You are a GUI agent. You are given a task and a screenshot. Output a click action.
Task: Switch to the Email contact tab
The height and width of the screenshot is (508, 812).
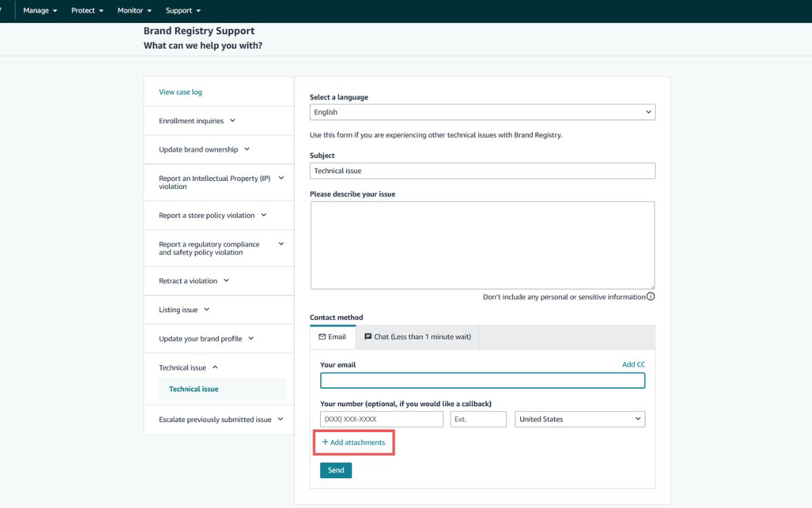pos(333,337)
